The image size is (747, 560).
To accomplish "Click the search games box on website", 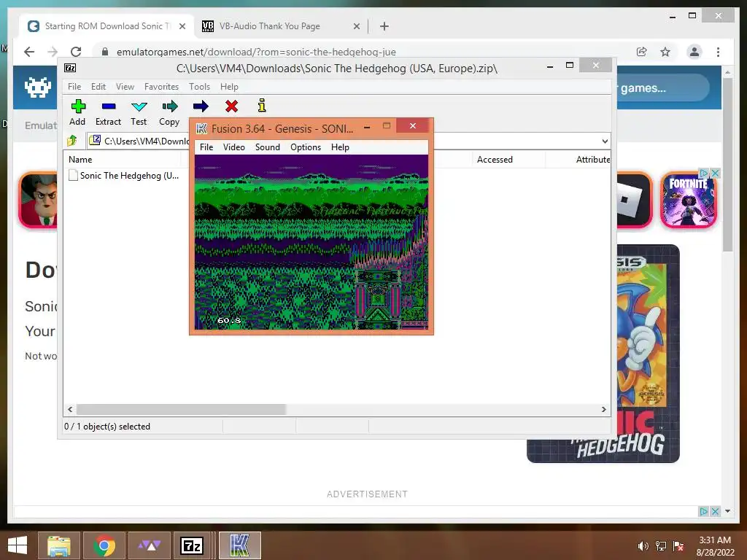I will (x=662, y=87).
